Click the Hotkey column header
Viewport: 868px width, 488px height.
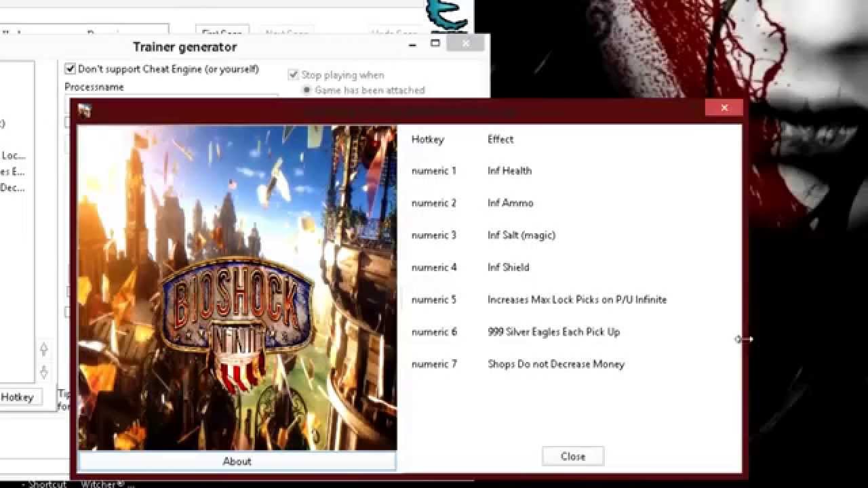point(427,140)
